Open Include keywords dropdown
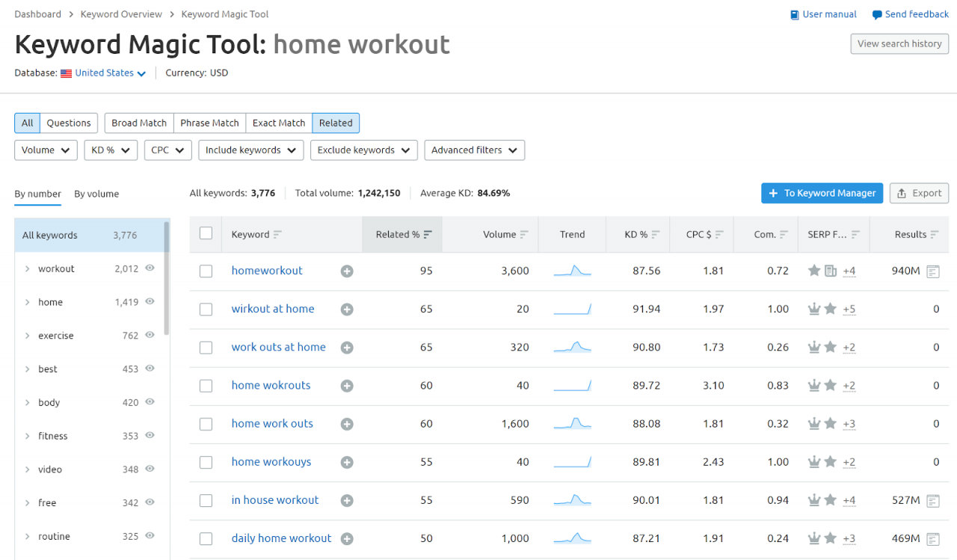Image resolution: width=957 pixels, height=560 pixels. [x=251, y=150]
